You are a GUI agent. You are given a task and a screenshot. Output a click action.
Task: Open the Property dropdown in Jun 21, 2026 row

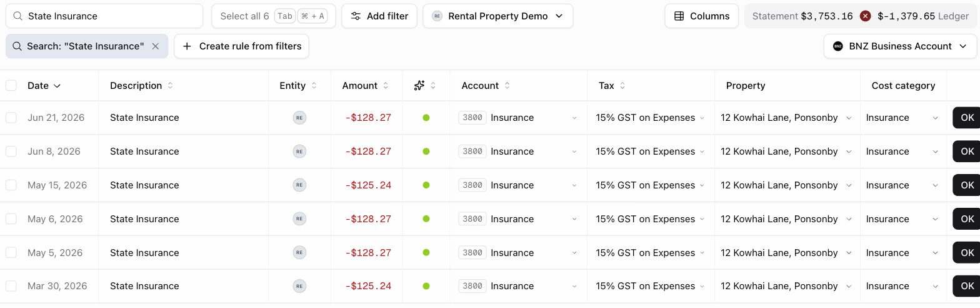786,118
